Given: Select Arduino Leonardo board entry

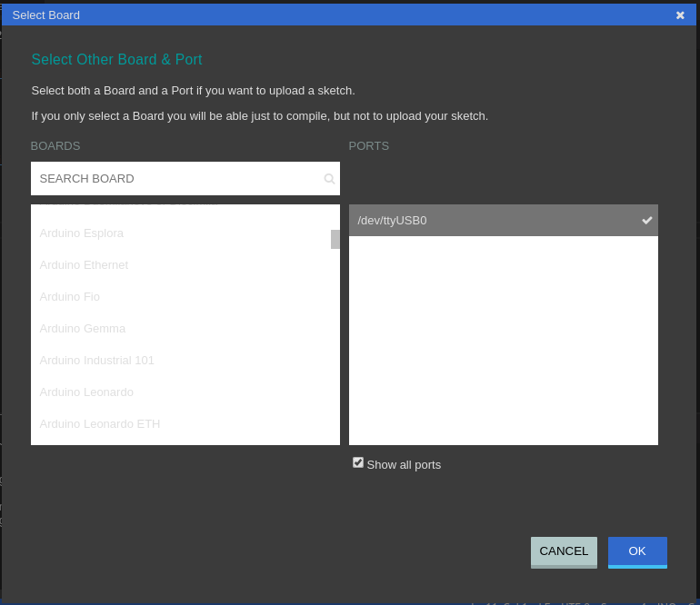Looking at the screenshot, I should coord(86,392).
